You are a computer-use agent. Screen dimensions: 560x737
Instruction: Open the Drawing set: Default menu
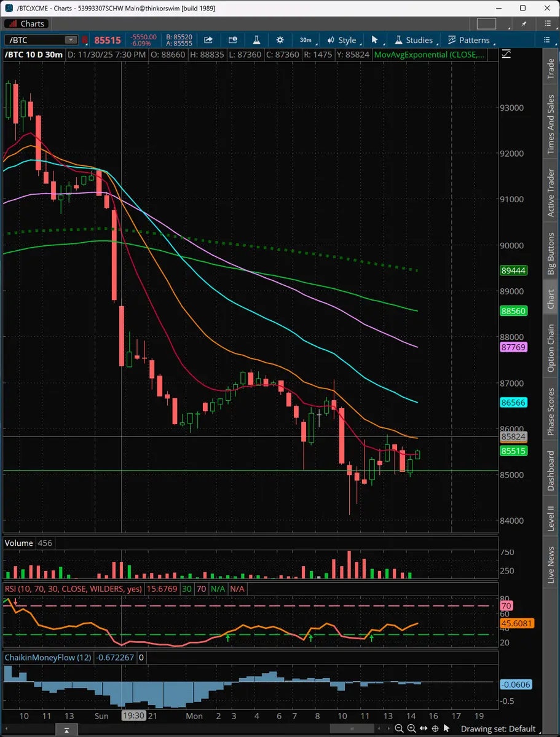click(x=497, y=729)
